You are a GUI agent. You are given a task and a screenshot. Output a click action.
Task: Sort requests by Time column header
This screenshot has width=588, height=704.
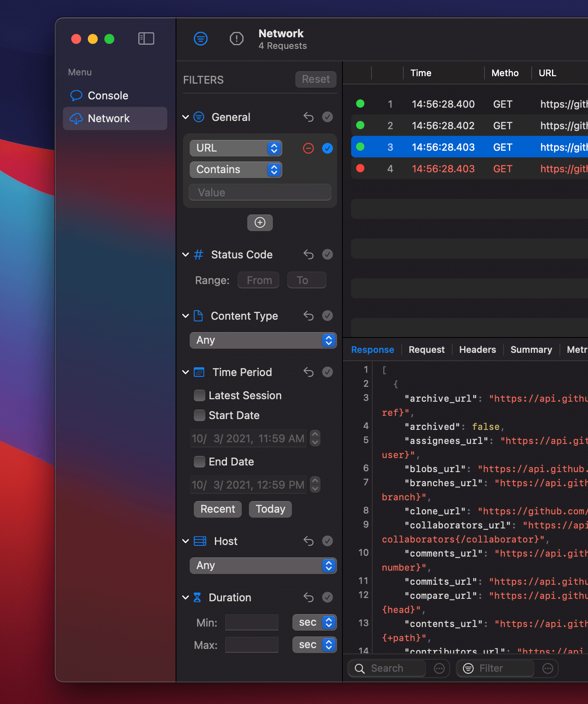tap(421, 73)
